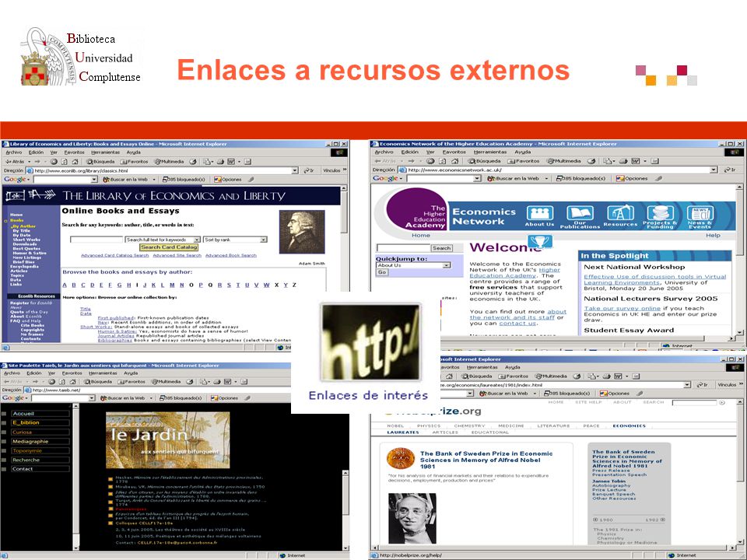Open Advanced Site Search link
The width and height of the screenshot is (747, 560).
177,256
